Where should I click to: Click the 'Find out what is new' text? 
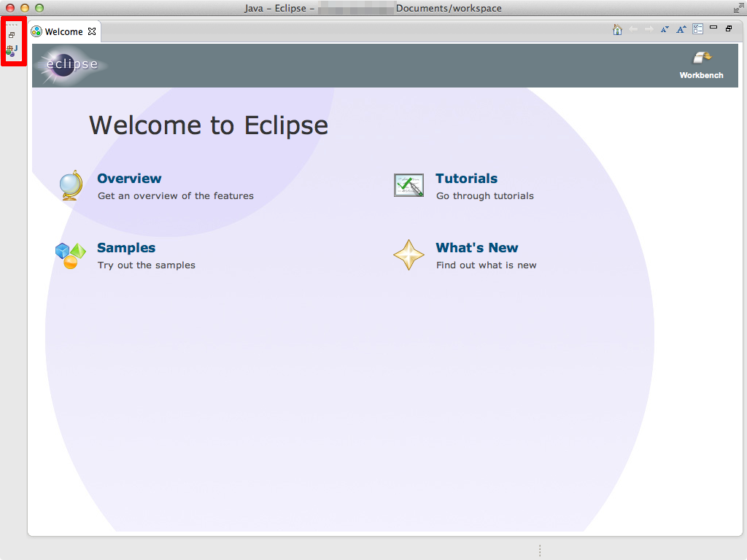[487, 265]
